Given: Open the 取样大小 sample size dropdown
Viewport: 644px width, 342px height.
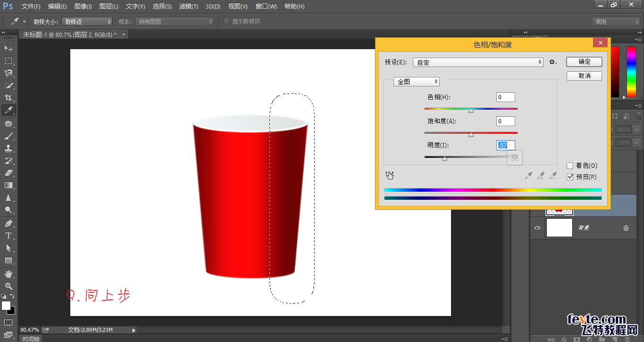Looking at the screenshot, I should (87, 22).
